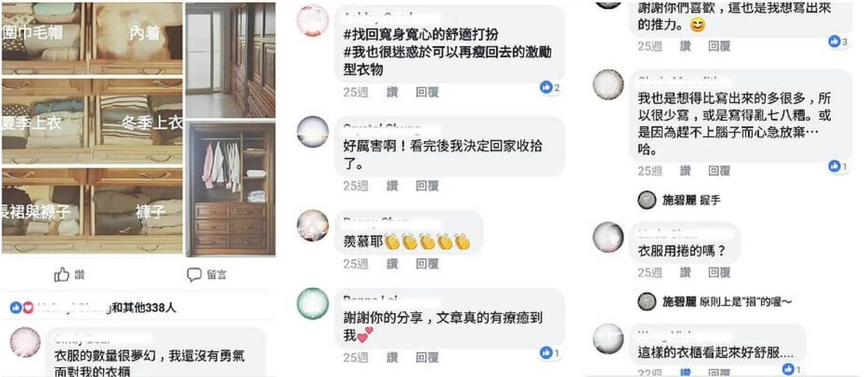Click like count badge on 激勵型衣物 comment
The image size is (868, 377).
pyautogui.click(x=550, y=87)
